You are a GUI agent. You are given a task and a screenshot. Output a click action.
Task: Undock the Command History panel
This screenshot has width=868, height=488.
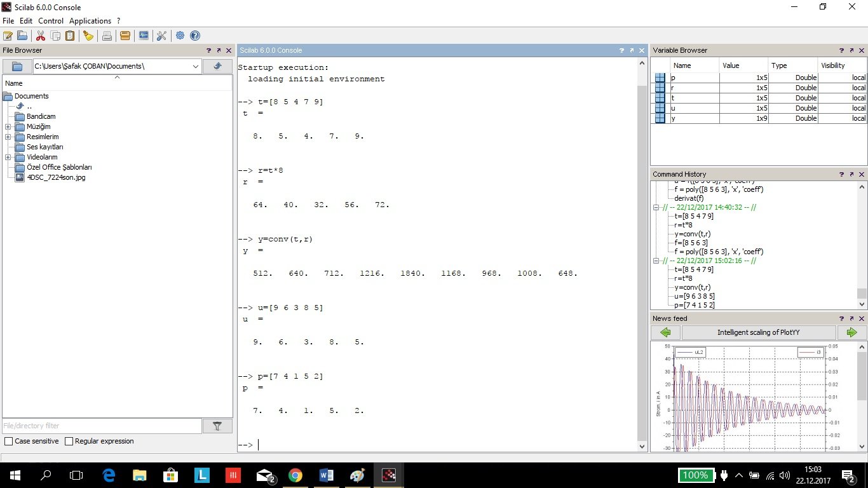[x=851, y=174]
